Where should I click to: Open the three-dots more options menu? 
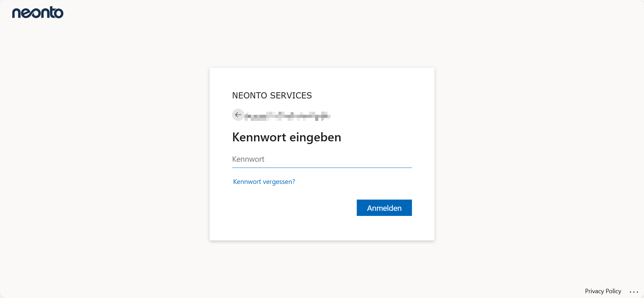point(634,292)
